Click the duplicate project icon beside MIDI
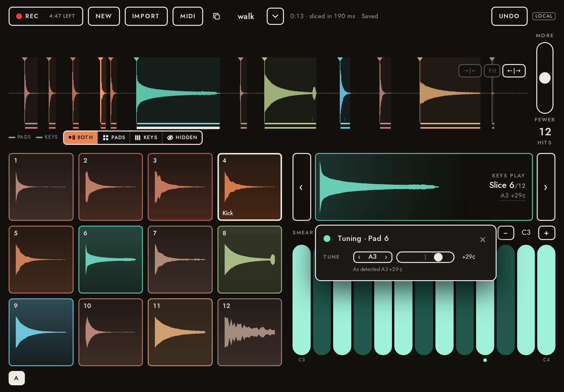564x392 pixels. tap(216, 16)
